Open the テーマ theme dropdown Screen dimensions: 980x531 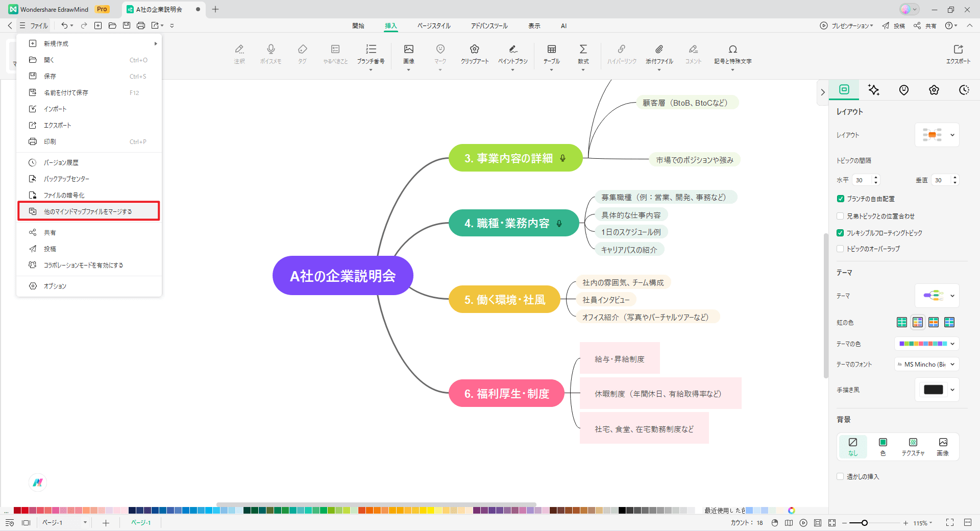click(x=937, y=296)
